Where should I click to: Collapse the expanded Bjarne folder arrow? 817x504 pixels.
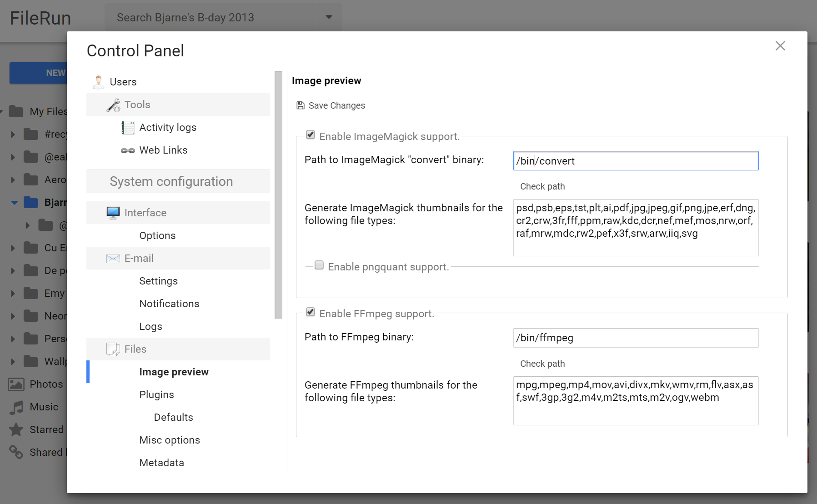tap(14, 203)
